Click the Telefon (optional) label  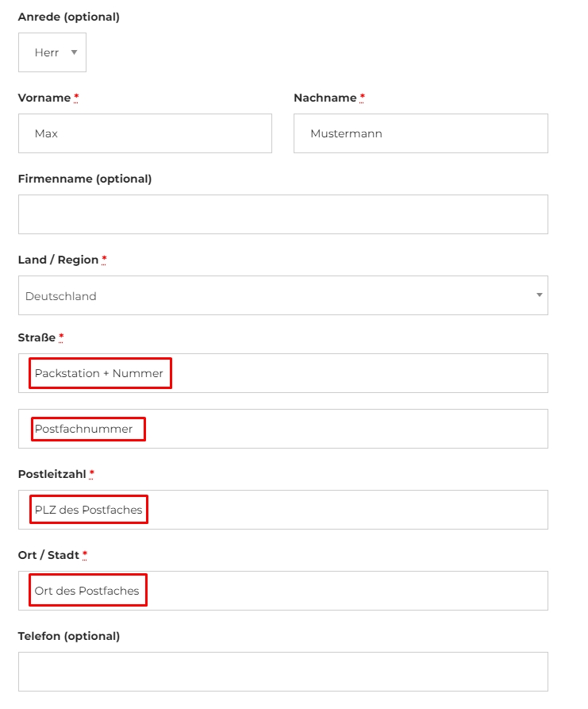68,636
